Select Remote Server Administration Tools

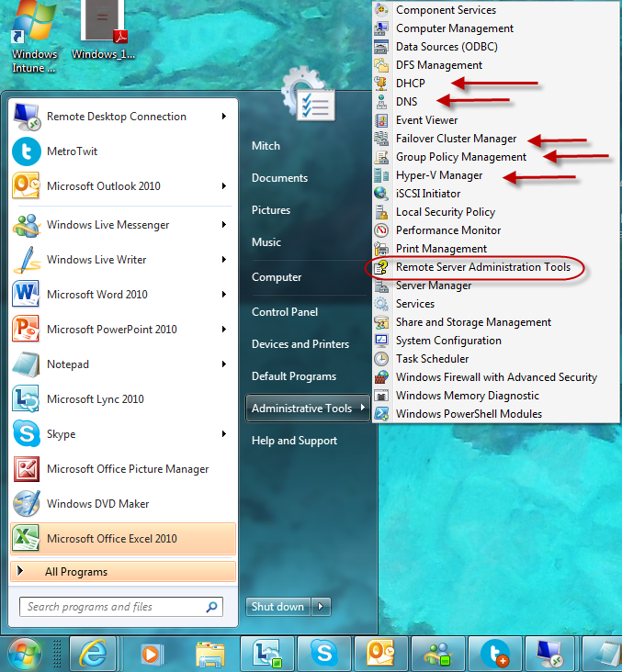point(482,267)
